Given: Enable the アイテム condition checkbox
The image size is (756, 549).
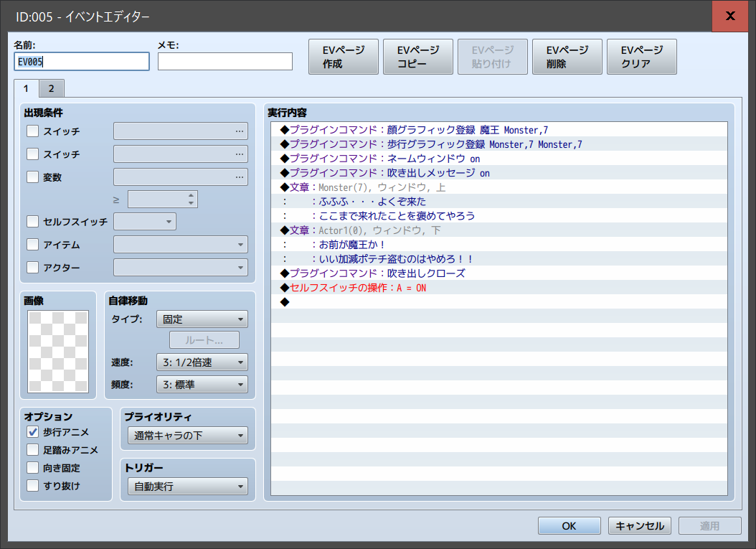Looking at the screenshot, I should (33, 245).
